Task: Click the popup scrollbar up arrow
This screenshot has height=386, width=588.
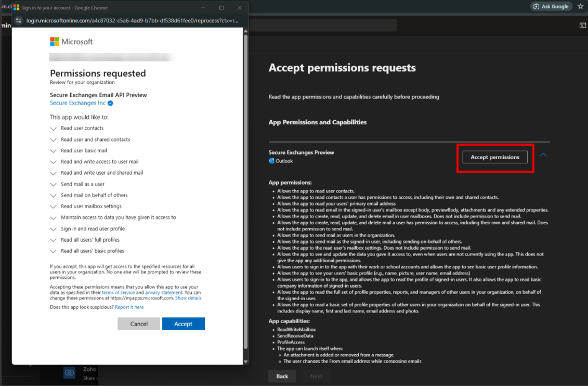Action: click(x=245, y=31)
